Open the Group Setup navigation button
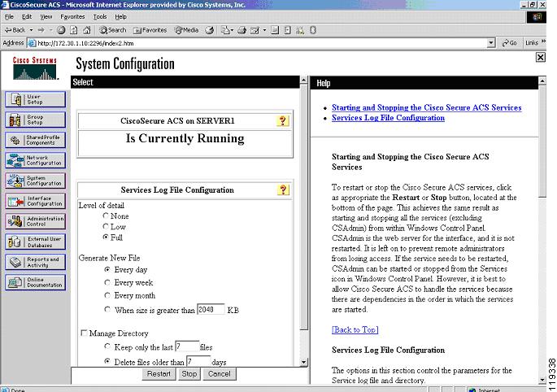Viewport: 557px width, 392px height. point(35,120)
